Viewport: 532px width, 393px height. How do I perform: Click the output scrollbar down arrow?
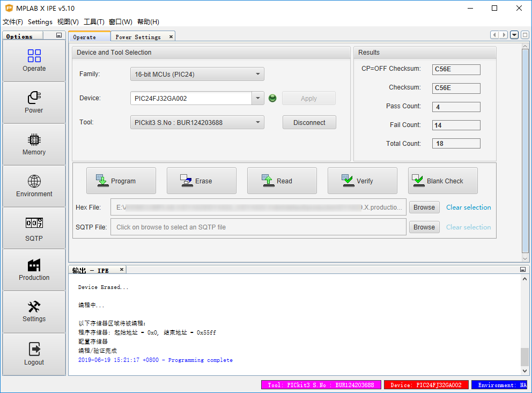pos(524,370)
